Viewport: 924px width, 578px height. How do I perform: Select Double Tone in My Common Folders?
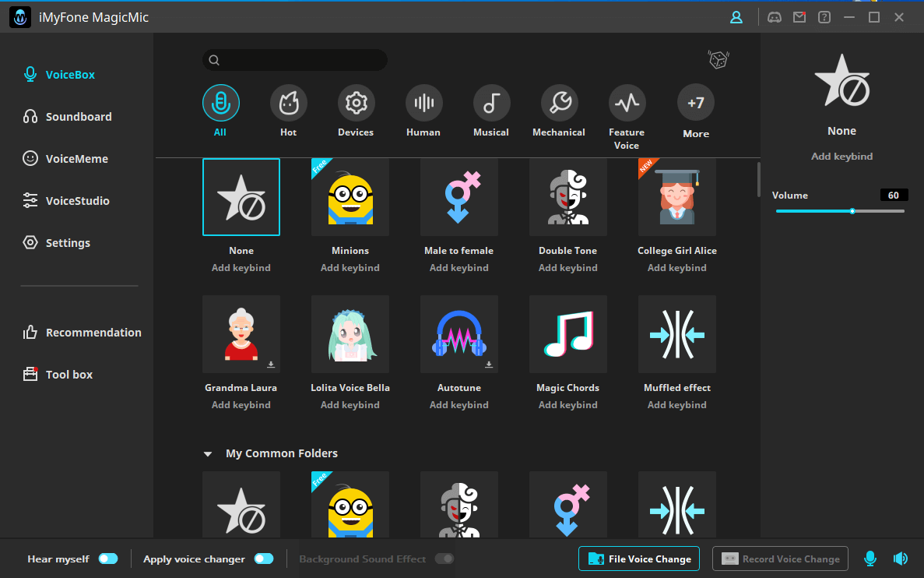point(459,504)
